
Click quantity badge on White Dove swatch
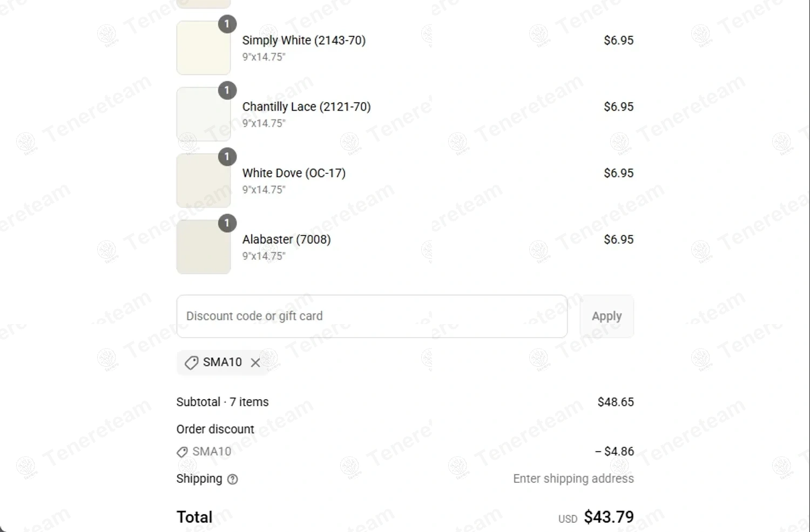coord(227,157)
